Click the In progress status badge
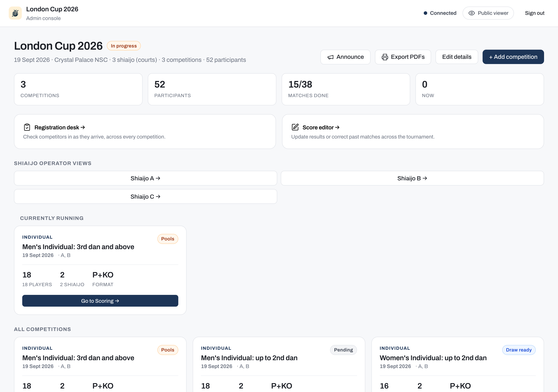Image resolution: width=558 pixels, height=392 pixels. (x=124, y=46)
